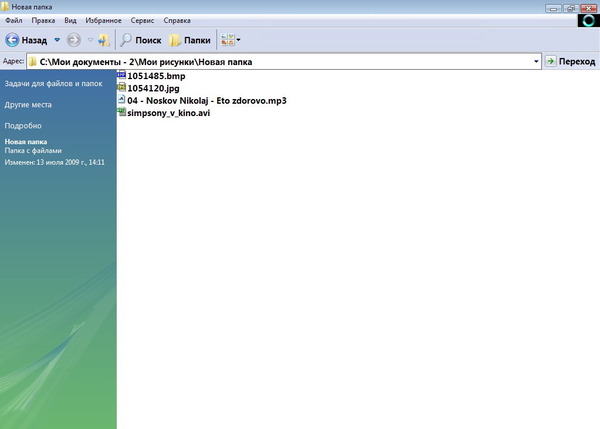The width and height of the screenshot is (600, 429).
Task: Click the Назад back arrow icon
Action: pos(12,40)
